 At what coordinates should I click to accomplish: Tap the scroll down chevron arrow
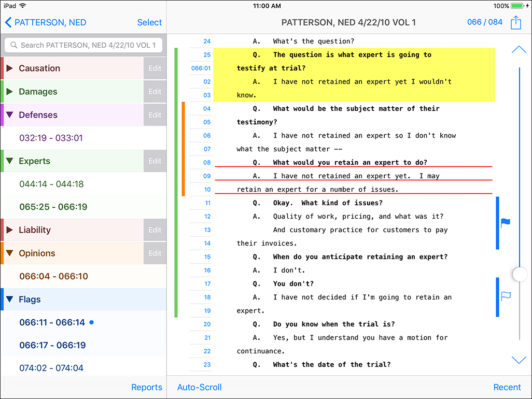(x=519, y=360)
